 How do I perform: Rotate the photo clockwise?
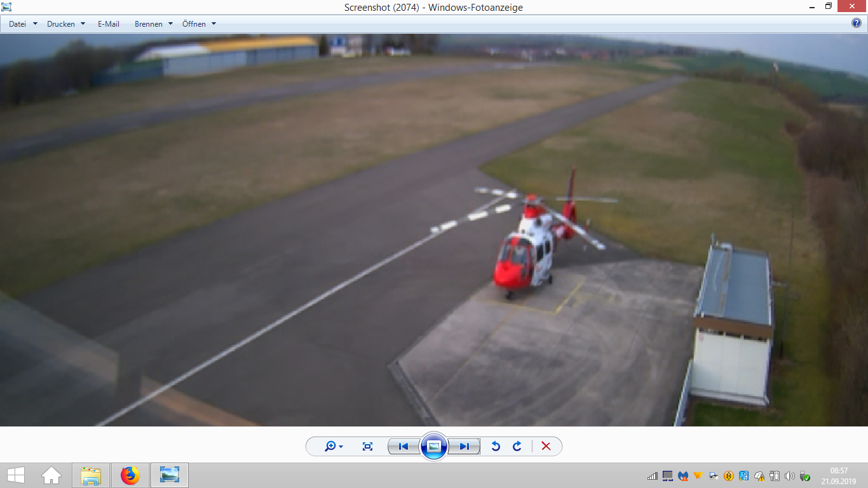click(517, 447)
